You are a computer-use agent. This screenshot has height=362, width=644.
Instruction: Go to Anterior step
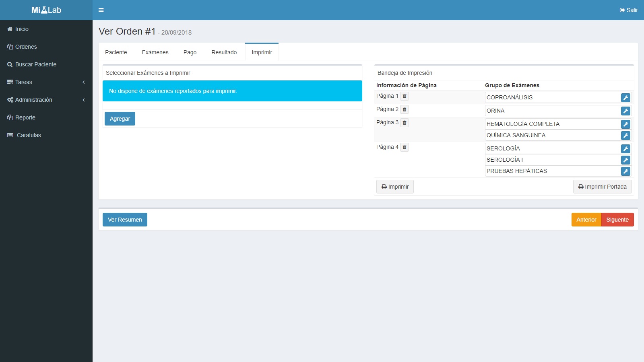tap(586, 220)
